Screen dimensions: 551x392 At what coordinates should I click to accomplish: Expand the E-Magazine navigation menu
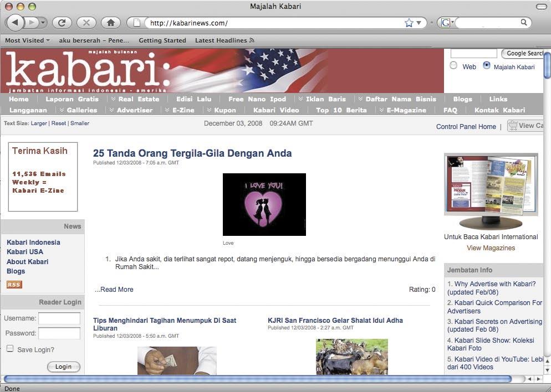pyautogui.click(x=402, y=110)
